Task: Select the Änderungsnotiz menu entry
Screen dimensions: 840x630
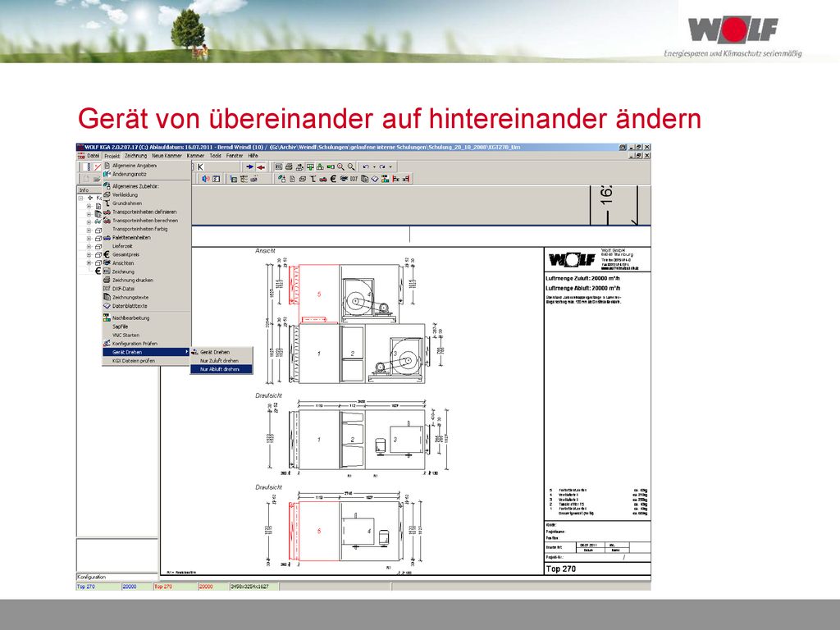Action: click(x=146, y=174)
